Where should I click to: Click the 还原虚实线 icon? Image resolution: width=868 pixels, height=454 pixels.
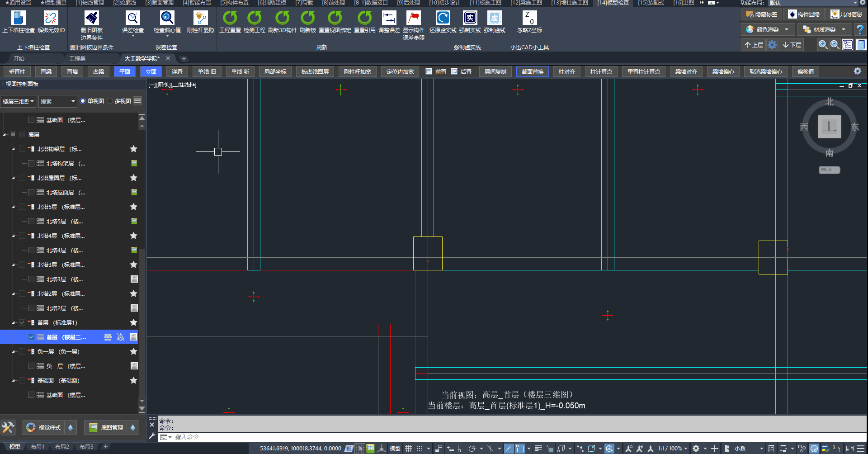[x=443, y=18]
